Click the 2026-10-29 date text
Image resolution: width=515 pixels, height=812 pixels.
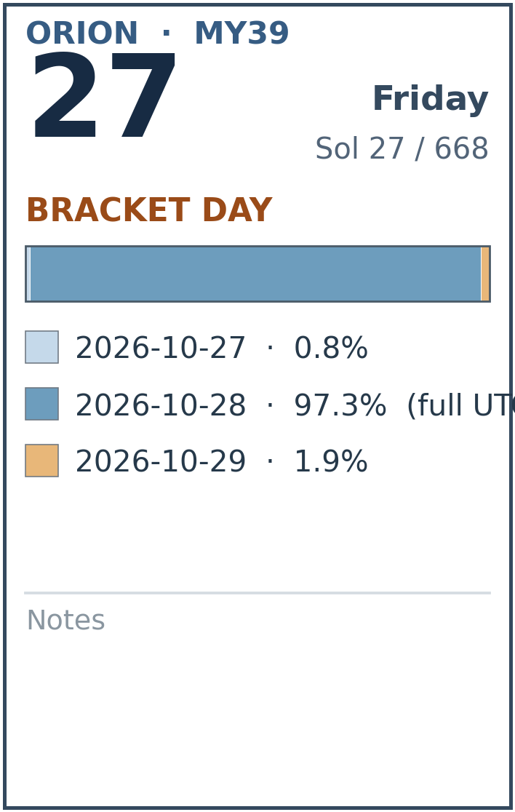(161, 461)
